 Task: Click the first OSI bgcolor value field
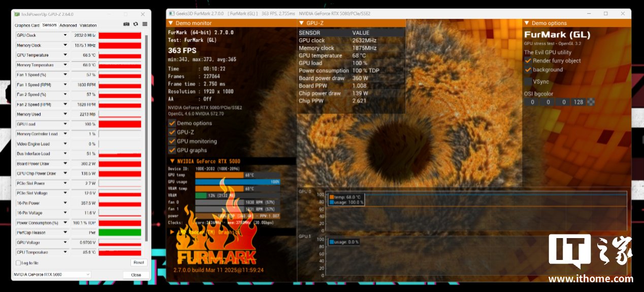point(532,102)
